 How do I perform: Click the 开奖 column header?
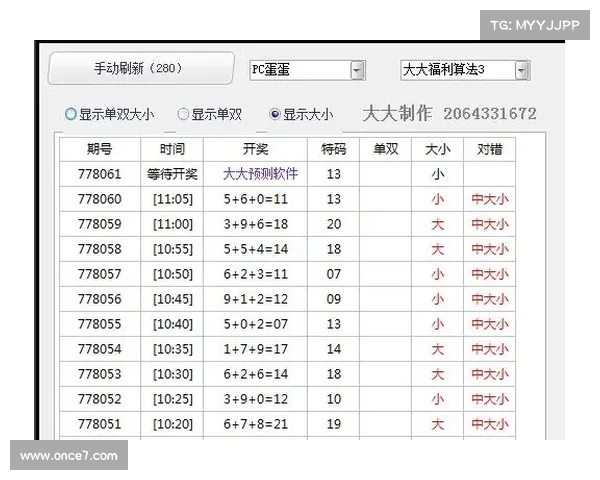click(256, 149)
